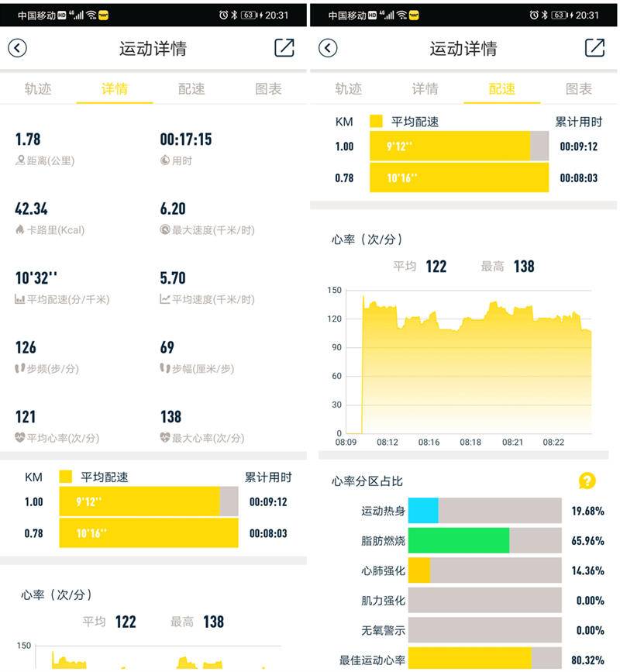Tap Wi-Fi icon in left status bar
The height and width of the screenshot is (672, 620).
click(91, 15)
